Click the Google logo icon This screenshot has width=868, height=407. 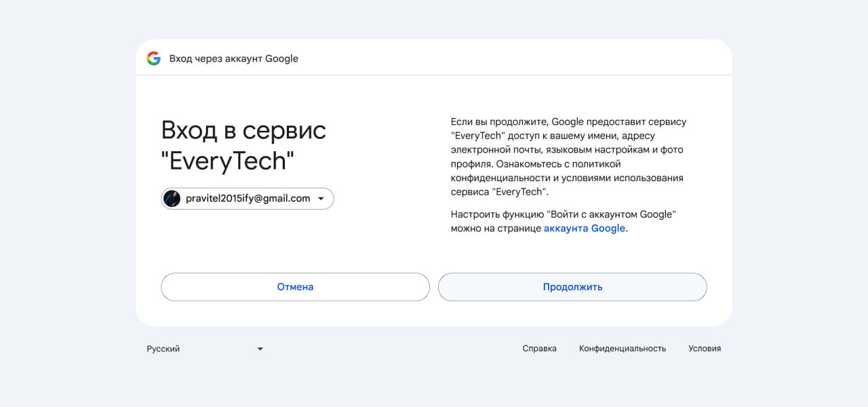tap(154, 58)
